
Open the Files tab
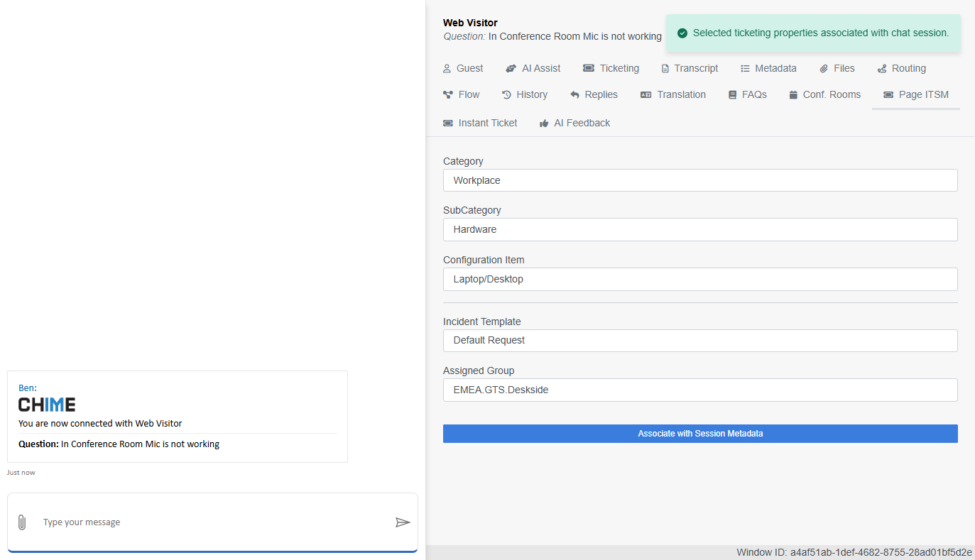(x=837, y=69)
